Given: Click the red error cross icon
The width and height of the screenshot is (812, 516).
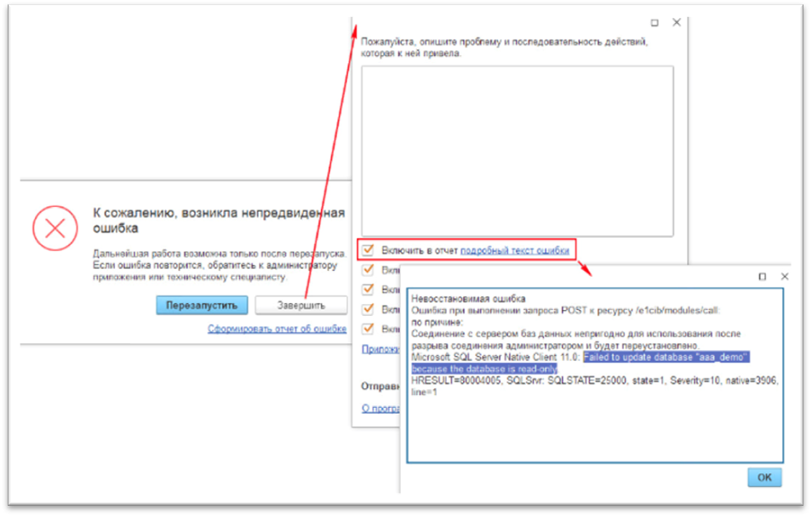Looking at the screenshot, I should point(54,228).
